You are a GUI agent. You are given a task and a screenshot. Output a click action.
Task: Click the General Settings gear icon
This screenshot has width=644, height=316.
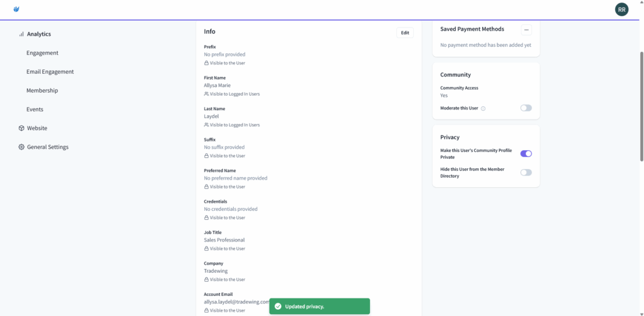tap(21, 147)
